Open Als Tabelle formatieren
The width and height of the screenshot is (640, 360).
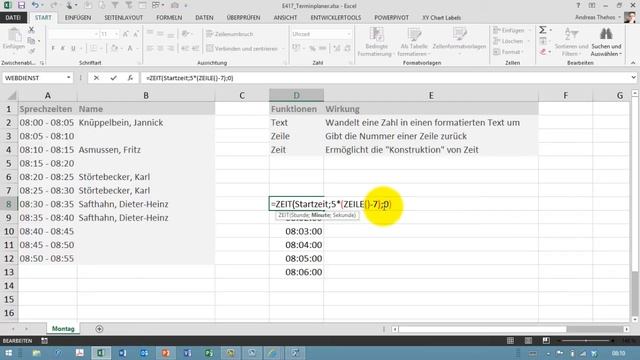(414, 42)
